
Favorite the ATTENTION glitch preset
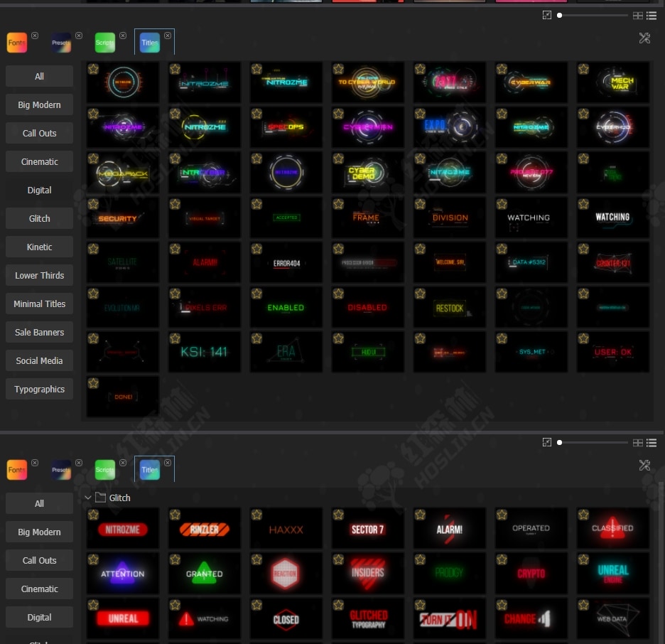[93, 559]
